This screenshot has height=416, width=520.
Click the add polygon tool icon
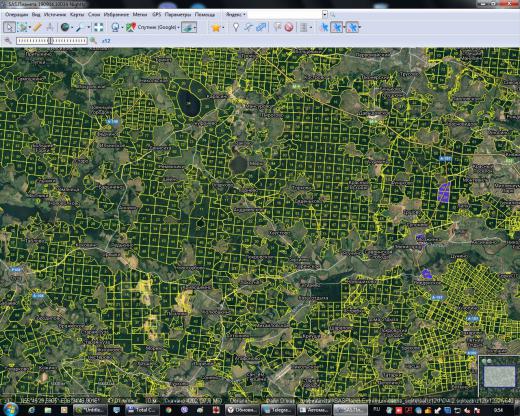pos(261,27)
